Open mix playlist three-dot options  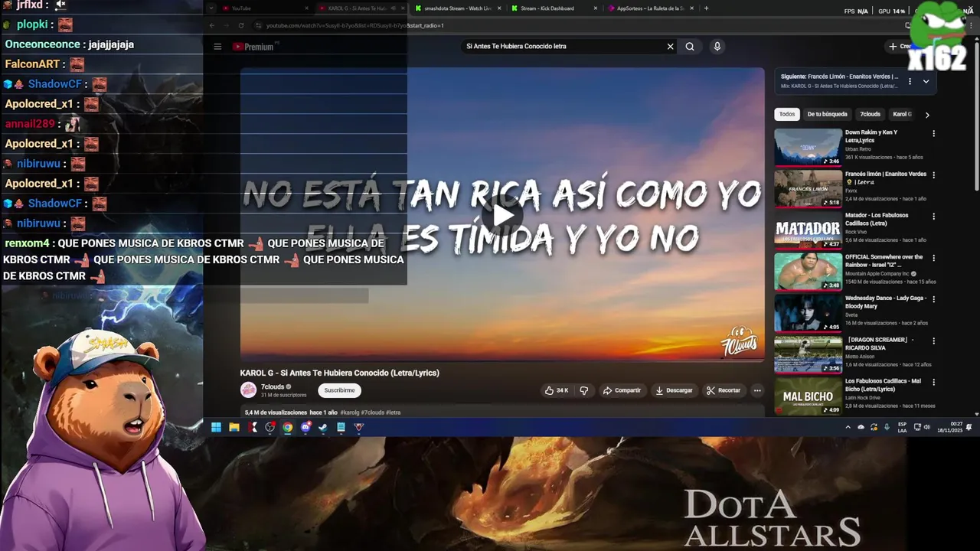click(910, 81)
